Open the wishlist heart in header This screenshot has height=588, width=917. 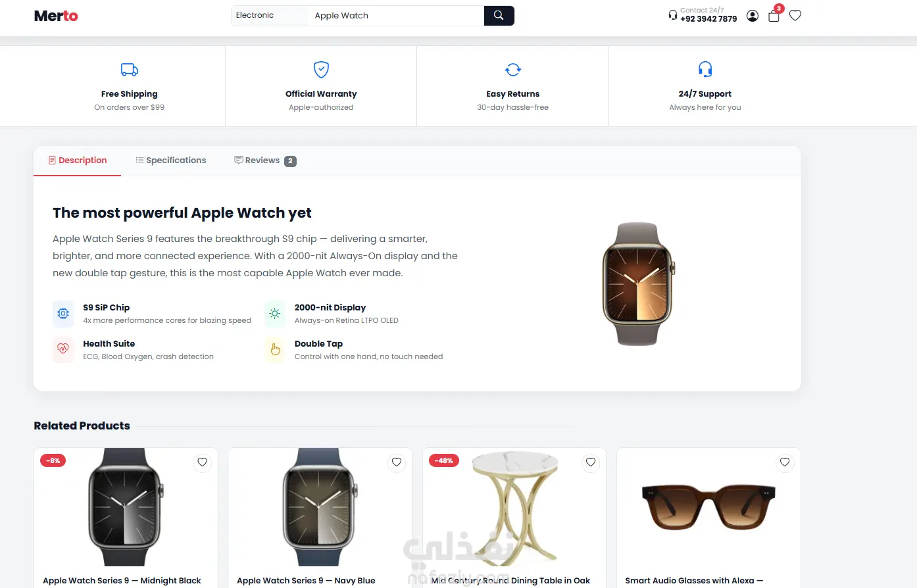pyautogui.click(x=795, y=15)
